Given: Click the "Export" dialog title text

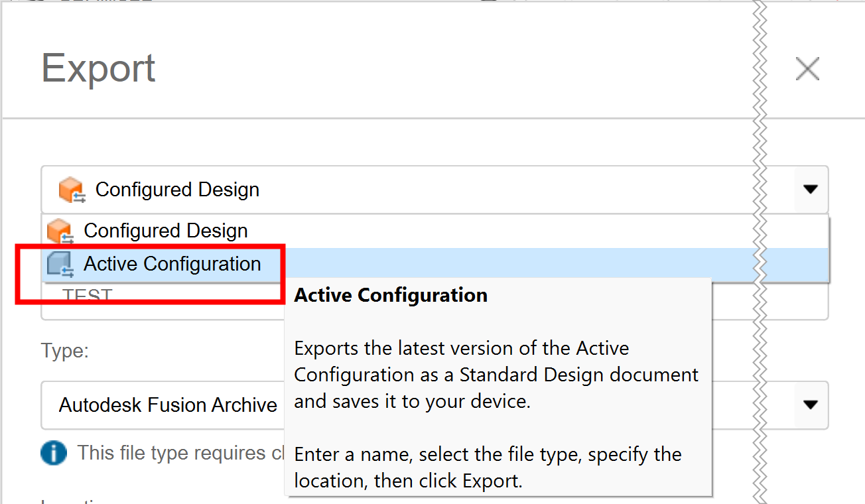Looking at the screenshot, I should tap(98, 68).
